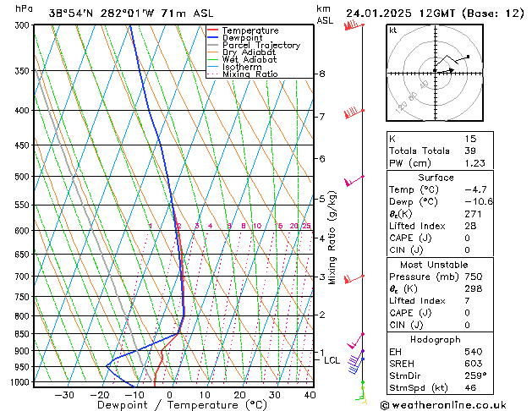This screenshot has width=532, height=411.
Task: Click the red wind barb at 400 hPa
Action: tap(354, 112)
